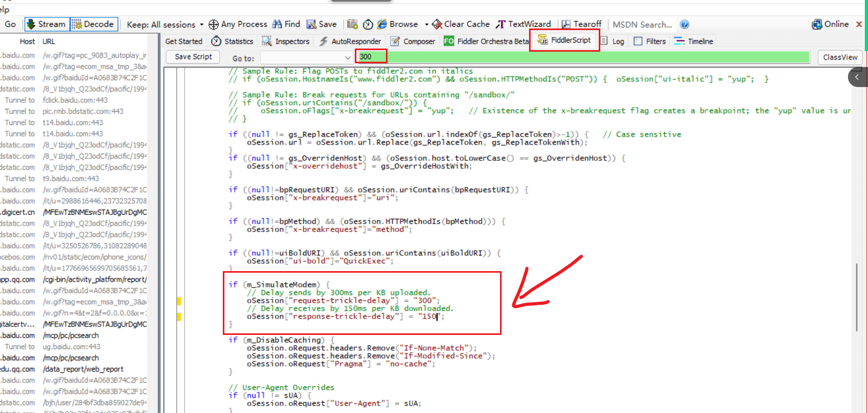This screenshot has width=868, height=413.
Task: Click the Any Process target icon
Action: click(214, 25)
